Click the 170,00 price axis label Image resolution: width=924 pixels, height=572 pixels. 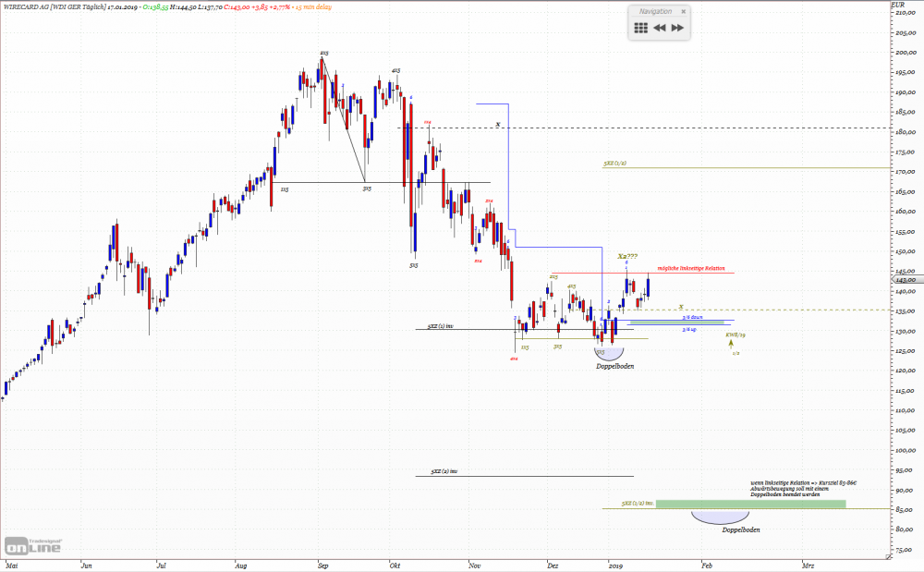tap(906, 172)
